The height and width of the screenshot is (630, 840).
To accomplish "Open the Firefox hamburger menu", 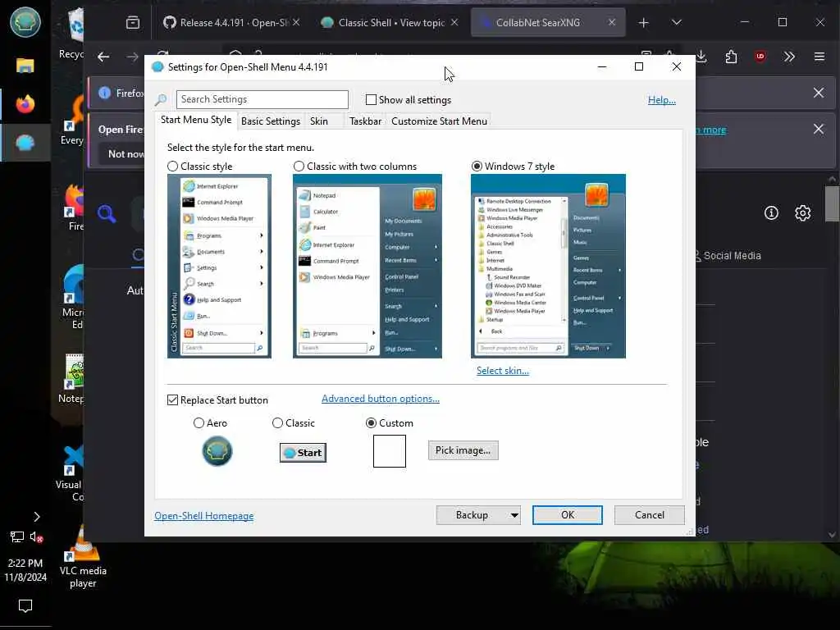I will pos(819,57).
